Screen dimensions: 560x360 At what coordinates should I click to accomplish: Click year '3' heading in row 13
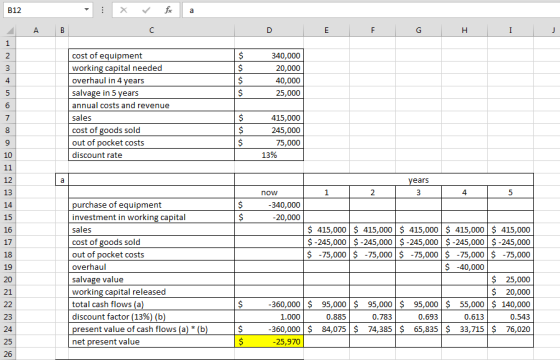point(418,192)
